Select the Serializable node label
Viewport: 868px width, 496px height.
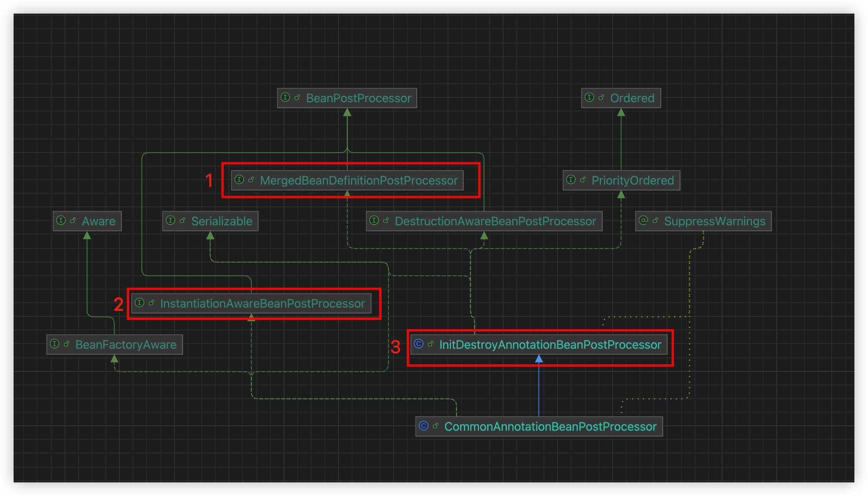coord(222,221)
